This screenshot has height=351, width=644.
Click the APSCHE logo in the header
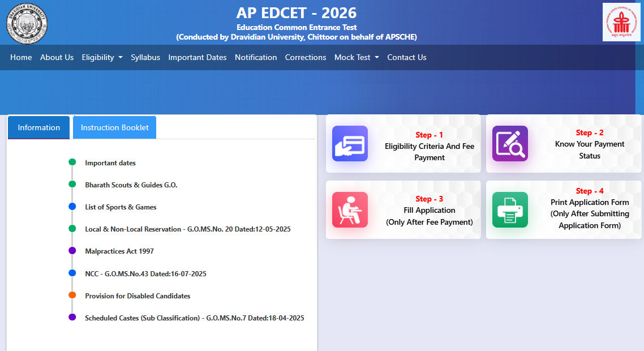pyautogui.click(x=621, y=22)
